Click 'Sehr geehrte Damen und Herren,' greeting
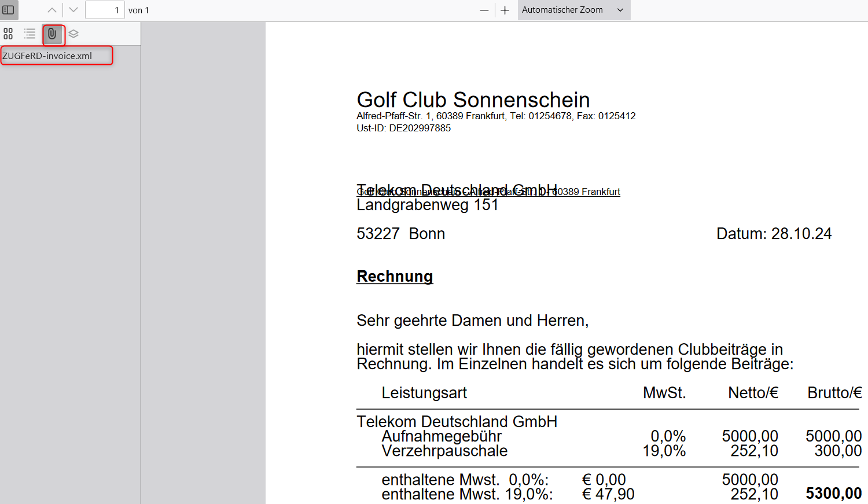 point(472,321)
